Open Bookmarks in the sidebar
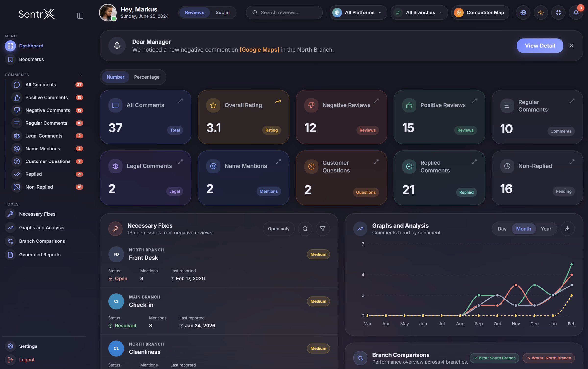This screenshot has height=369, width=588. tap(31, 59)
